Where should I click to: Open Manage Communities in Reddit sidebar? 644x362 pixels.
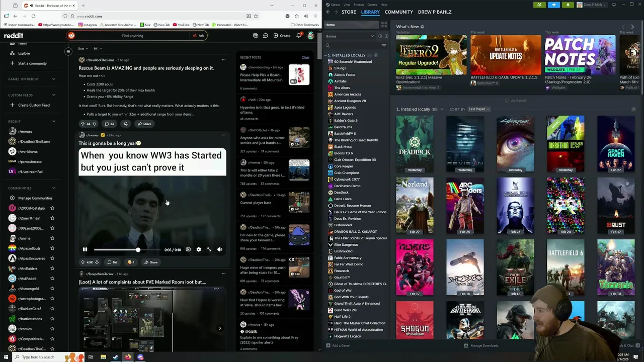tap(31, 198)
